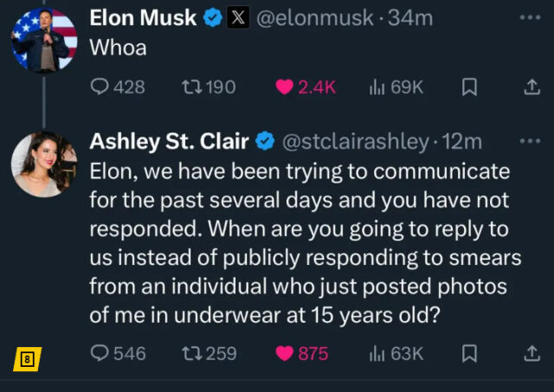Bookmark Ashley St. Clair's reply
554x392 pixels.
tap(468, 353)
